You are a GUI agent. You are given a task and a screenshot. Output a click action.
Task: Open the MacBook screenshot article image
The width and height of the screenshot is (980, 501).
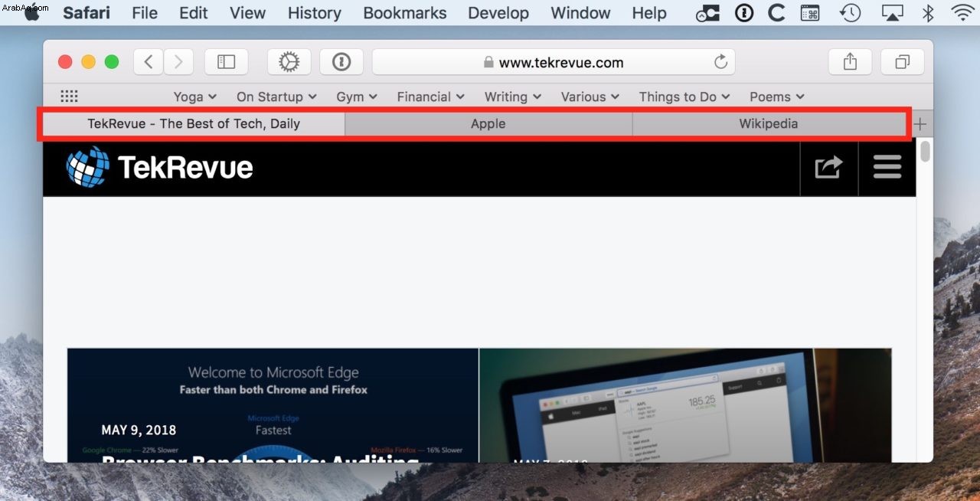pyautogui.click(x=685, y=405)
